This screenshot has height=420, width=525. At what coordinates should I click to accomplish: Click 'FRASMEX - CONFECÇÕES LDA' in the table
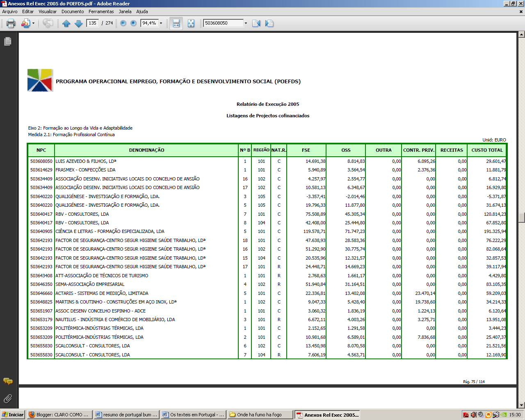click(x=85, y=170)
